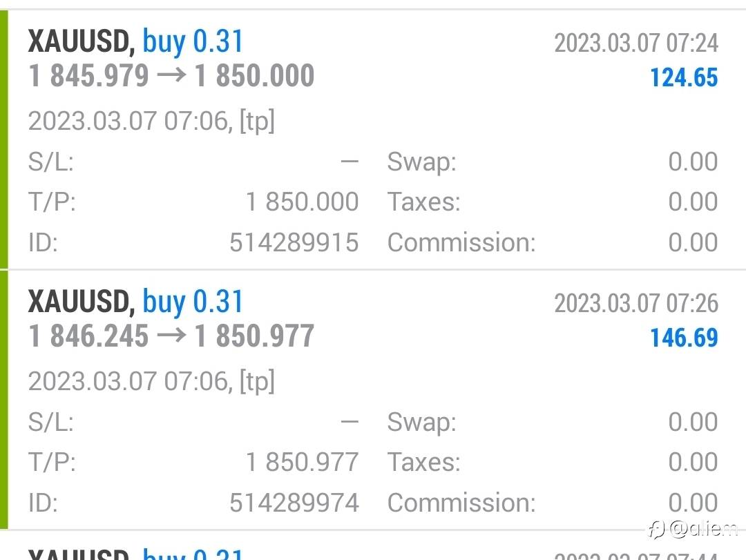
Task: Click the second trade's Swap label
Action: coord(421,422)
